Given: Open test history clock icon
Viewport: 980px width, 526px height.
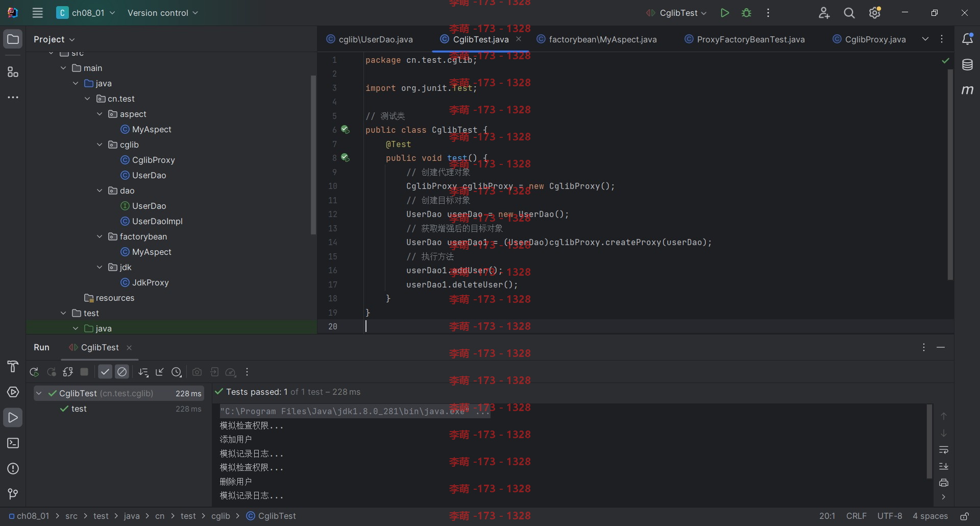Looking at the screenshot, I should click(177, 372).
